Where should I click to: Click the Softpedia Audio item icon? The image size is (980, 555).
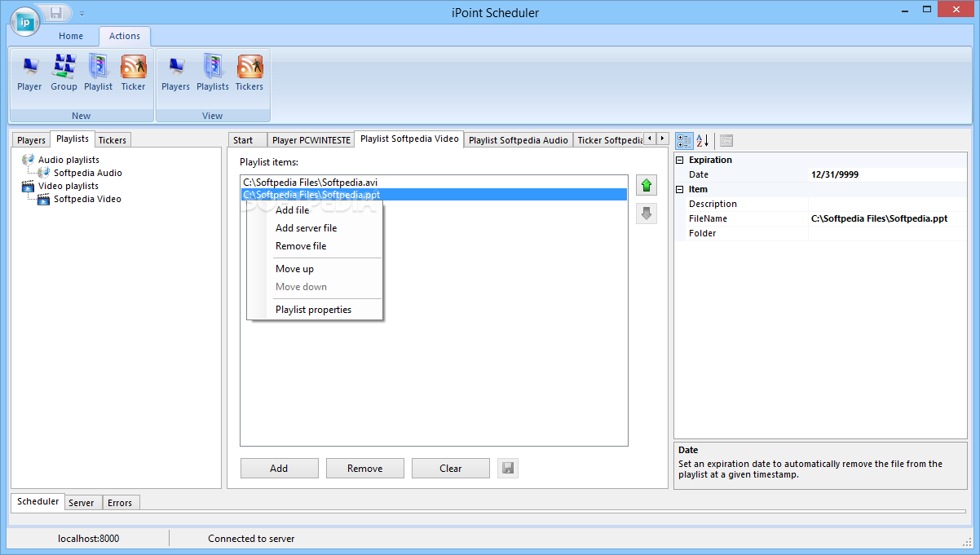[44, 173]
